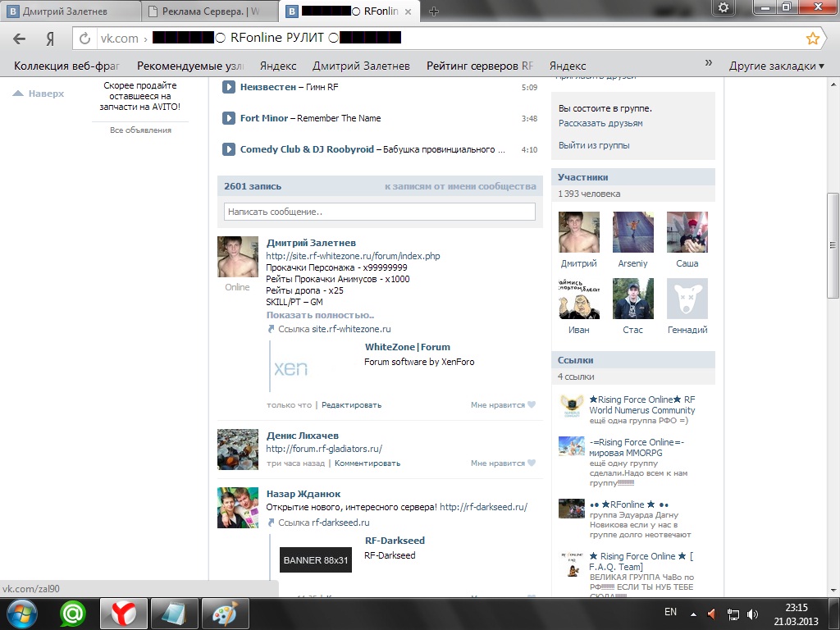This screenshot has height=630, width=840.
Task: Go back with the browser back arrow
Action: (20, 39)
